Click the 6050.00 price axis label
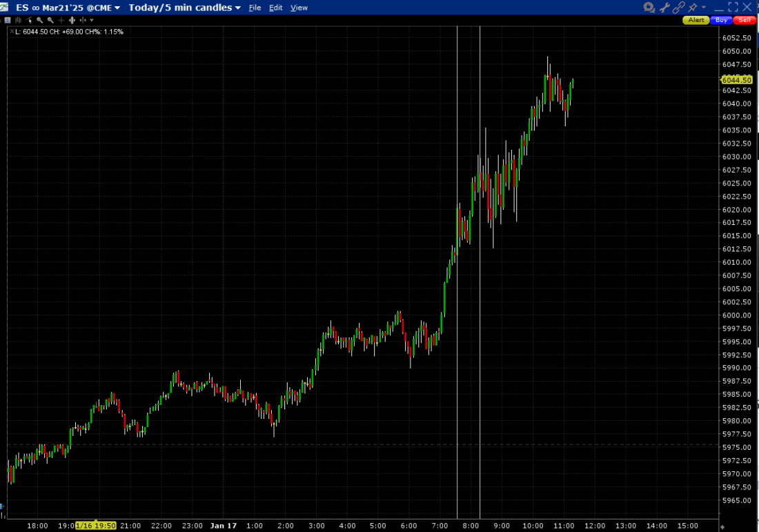The width and height of the screenshot is (759, 532). click(737, 51)
